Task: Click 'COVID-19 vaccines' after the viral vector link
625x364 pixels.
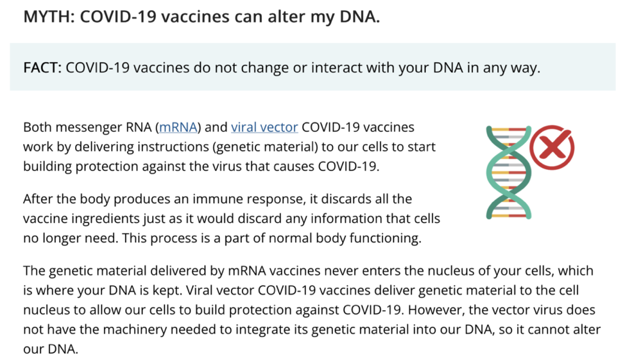Action: [358, 128]
